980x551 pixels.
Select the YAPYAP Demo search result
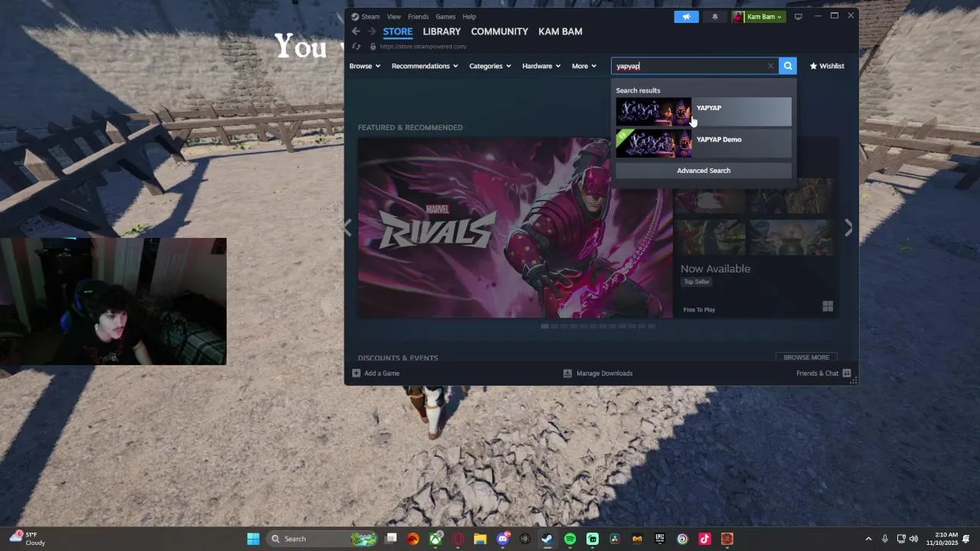pos(704,143)
